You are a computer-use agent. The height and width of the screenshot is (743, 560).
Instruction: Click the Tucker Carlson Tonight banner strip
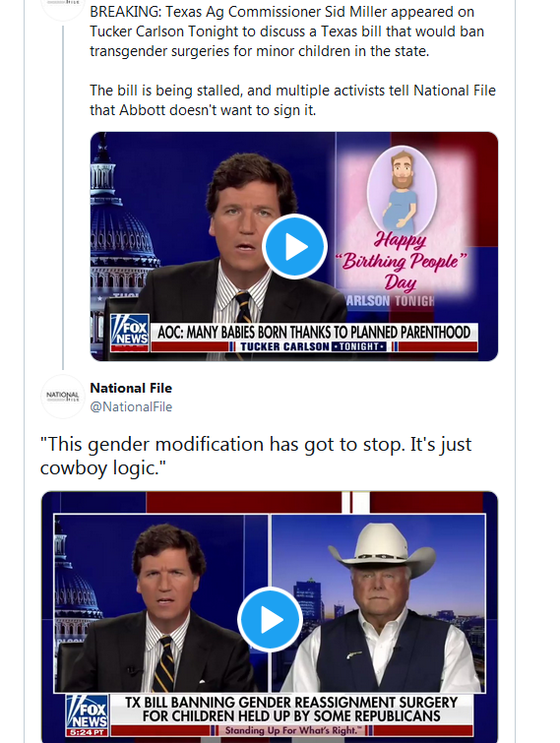coord(314,346)
